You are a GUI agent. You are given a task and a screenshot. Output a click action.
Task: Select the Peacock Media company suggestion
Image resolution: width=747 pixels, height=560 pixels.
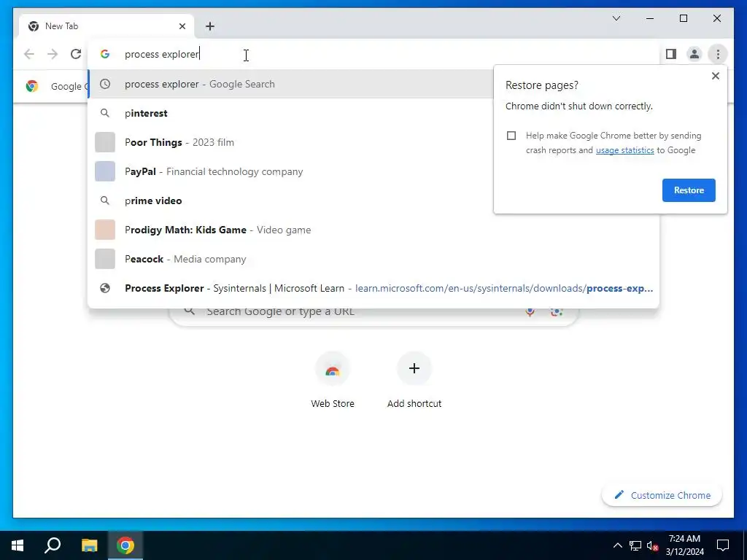[x=373, y=259]
